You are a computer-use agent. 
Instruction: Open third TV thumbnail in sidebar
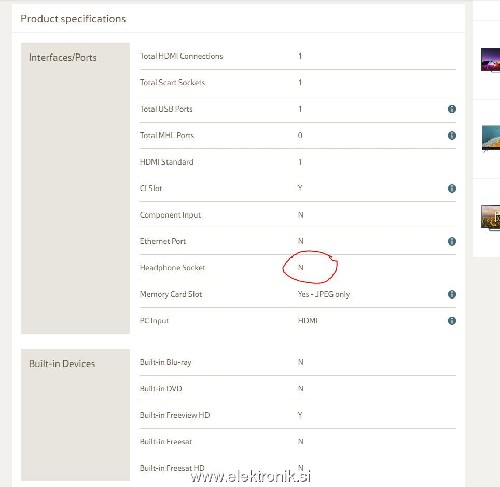pos(490,218)
